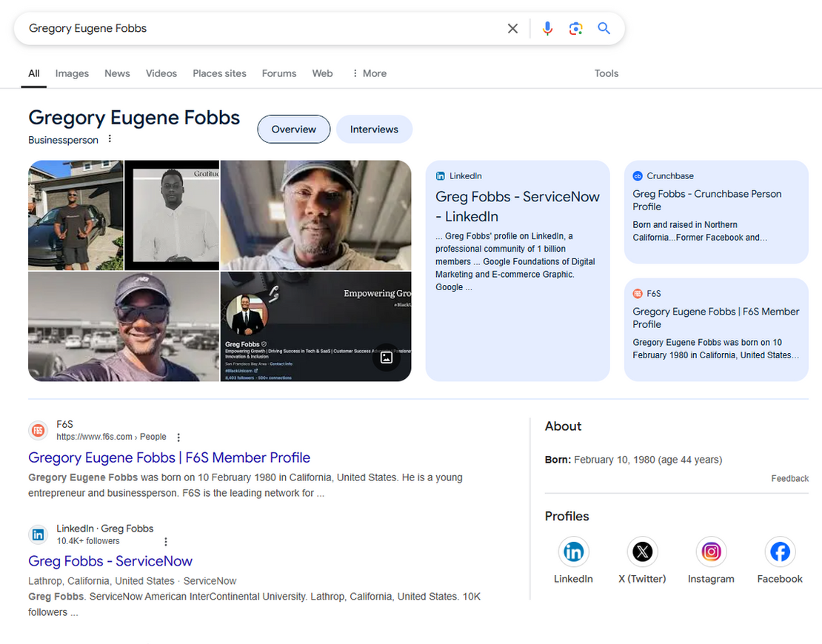This screenshot has height=644, width=822.
Task: Switch to the Images tab
Action: click(x=72, y=73)
